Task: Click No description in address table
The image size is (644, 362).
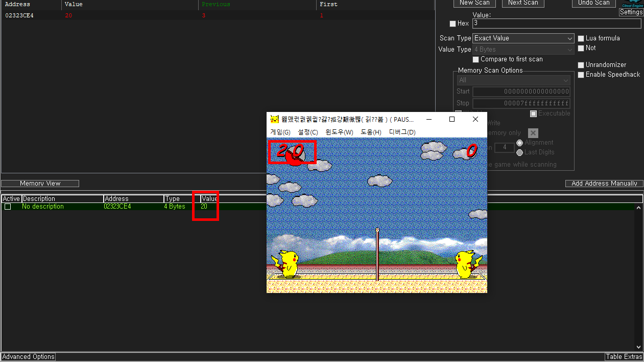Action: [43, 207]
